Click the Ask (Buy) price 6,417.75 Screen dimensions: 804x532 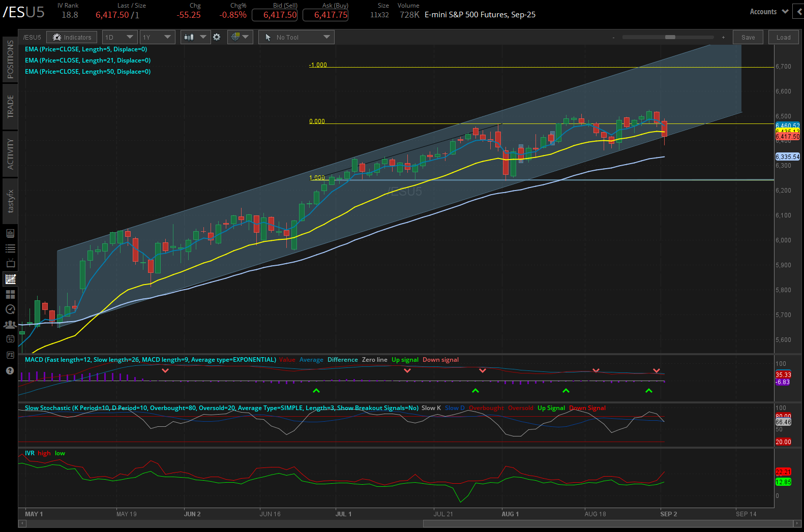tap(325, 15)
